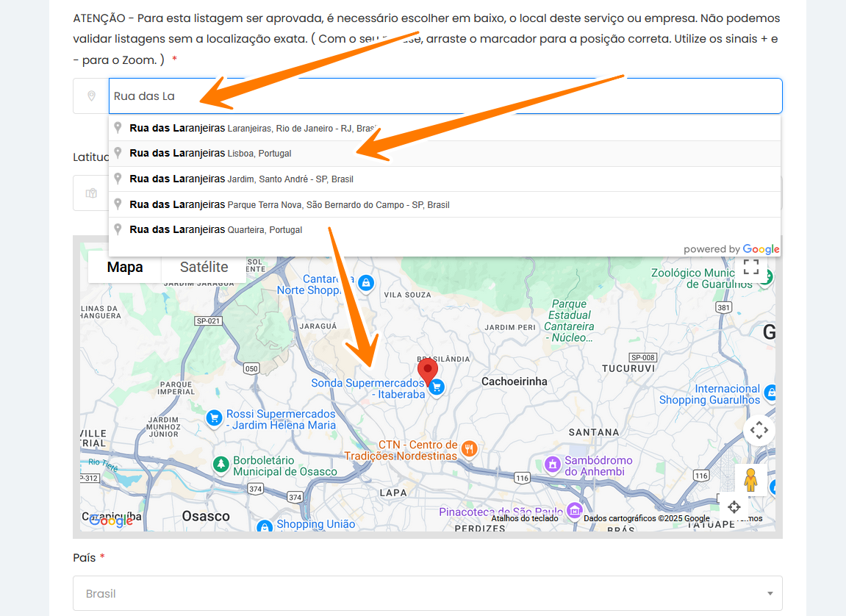Click the Rossi Supermercados cart icon
The width and height of the screenshot is (846, 616).
214,418
